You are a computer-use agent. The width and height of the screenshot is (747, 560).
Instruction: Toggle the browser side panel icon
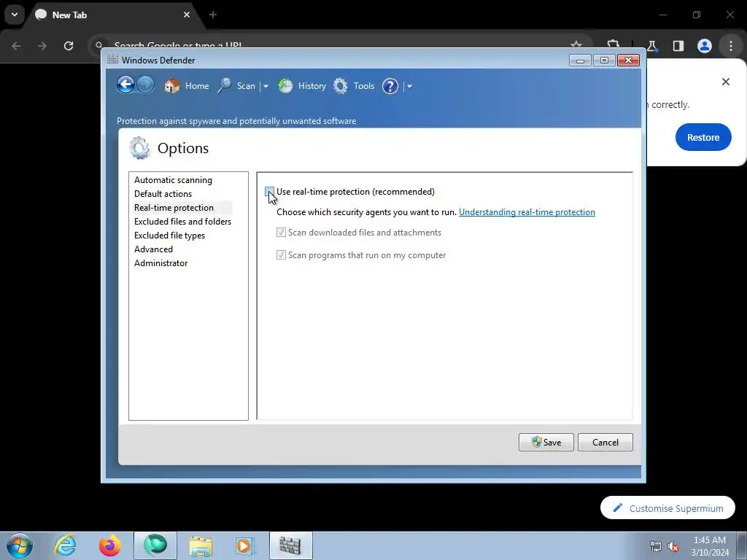click(x=678, y=46)
